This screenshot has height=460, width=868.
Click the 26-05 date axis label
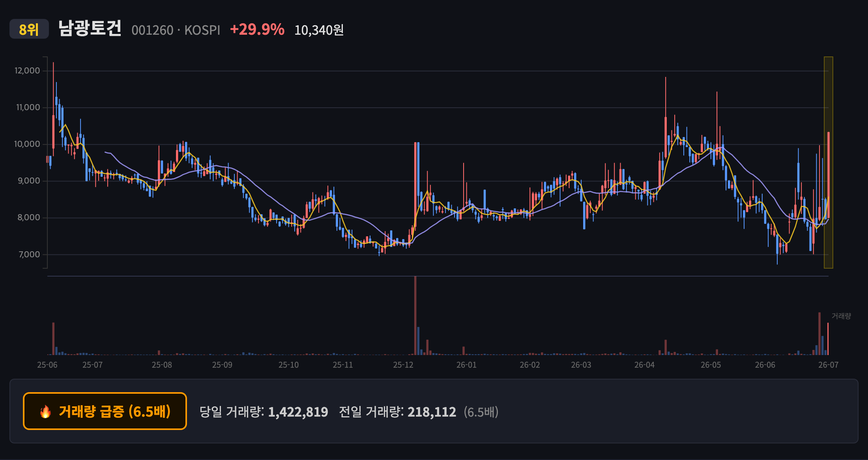pyautogui.click(x=711, y=365)
